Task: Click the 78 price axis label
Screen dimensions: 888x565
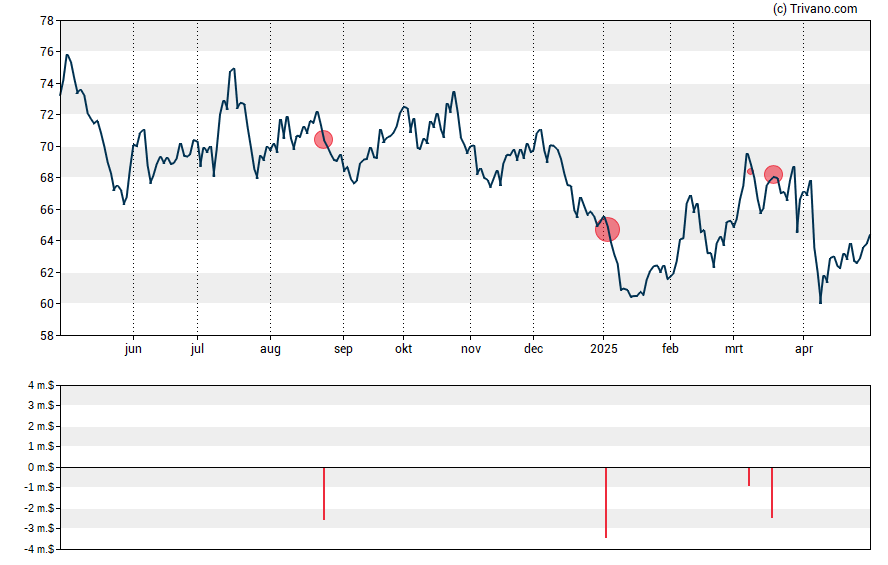Action: coord(47,21)
